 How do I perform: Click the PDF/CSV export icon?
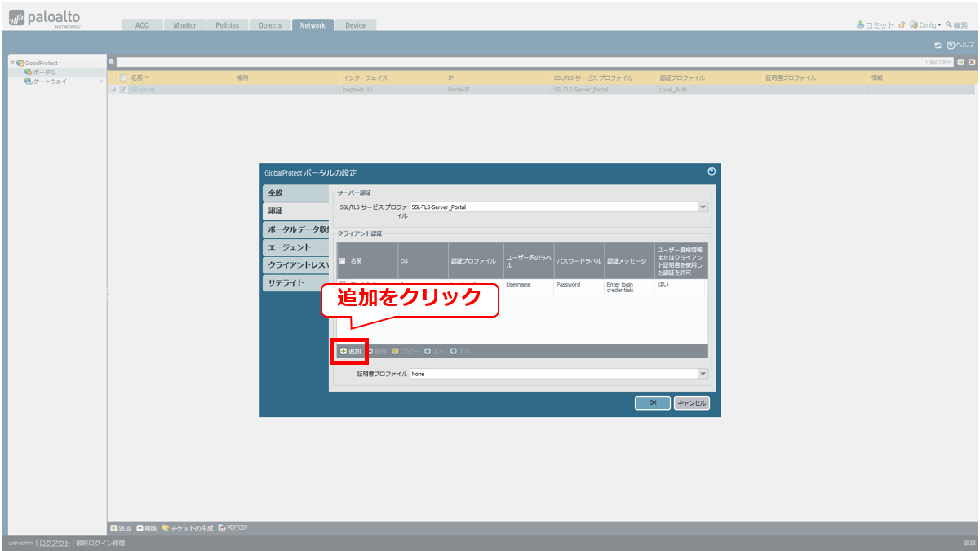(x=221, y=528)
